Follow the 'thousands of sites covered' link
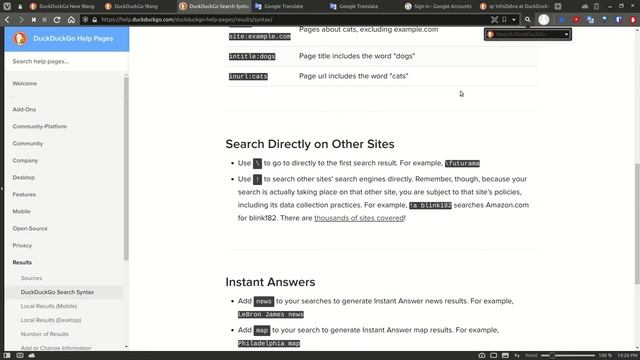Image resolution: width=640 pixels, height=360 pixels. [359, 218]
